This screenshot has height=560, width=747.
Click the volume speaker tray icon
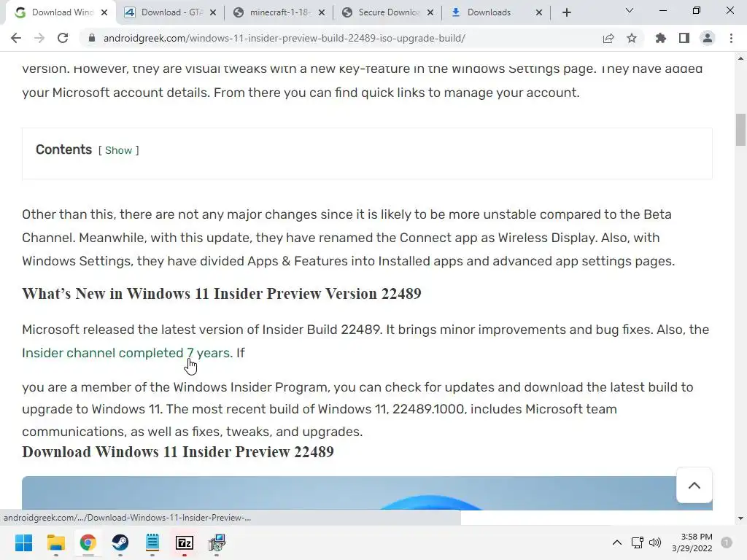[655, 542]
